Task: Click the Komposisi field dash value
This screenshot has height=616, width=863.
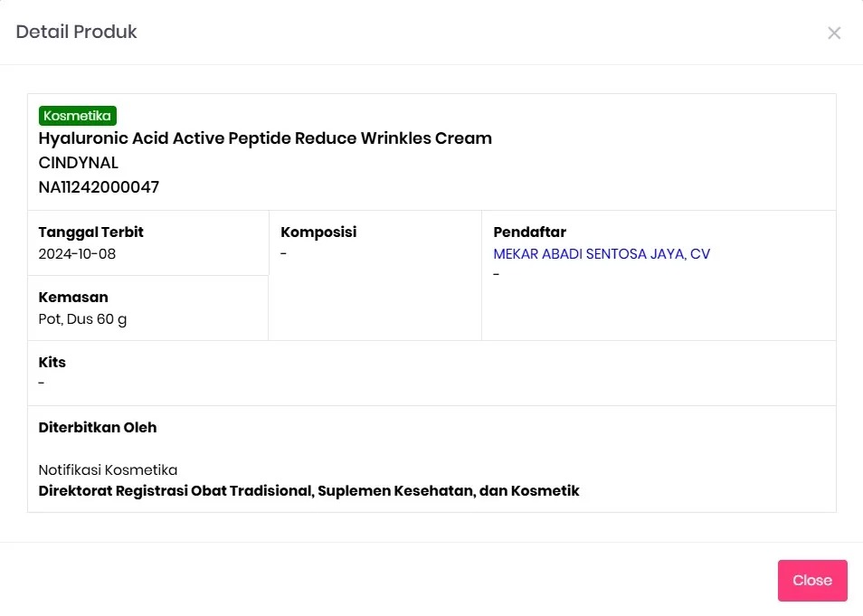Action: click(283, 253)
